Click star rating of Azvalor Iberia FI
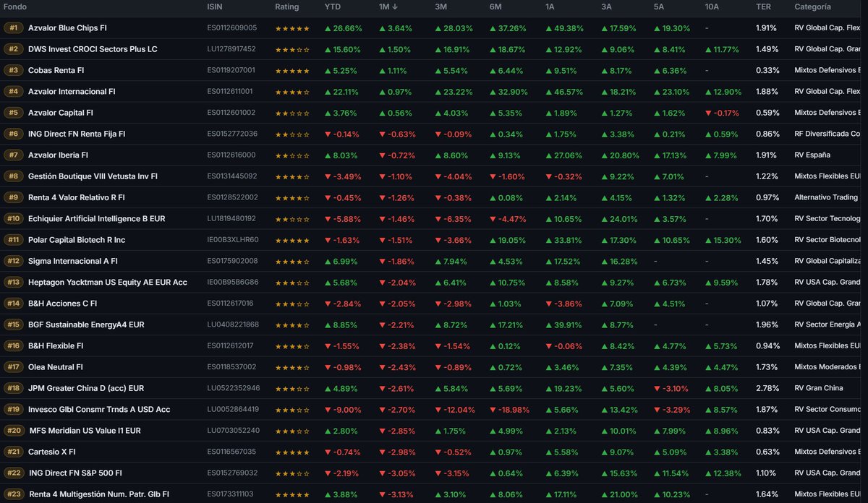Image resolution: width=868 pixels, height=503 pixels. coord(292,155)
